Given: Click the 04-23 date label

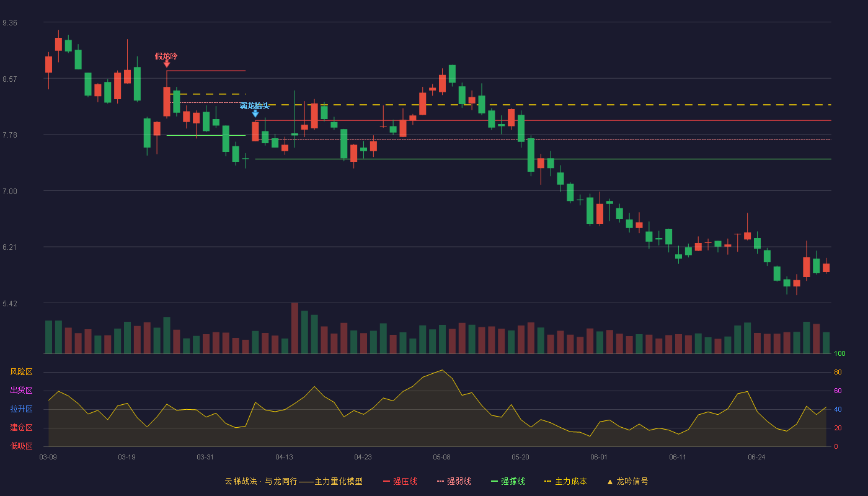Looking at the screenshot, I should point(363,457).
